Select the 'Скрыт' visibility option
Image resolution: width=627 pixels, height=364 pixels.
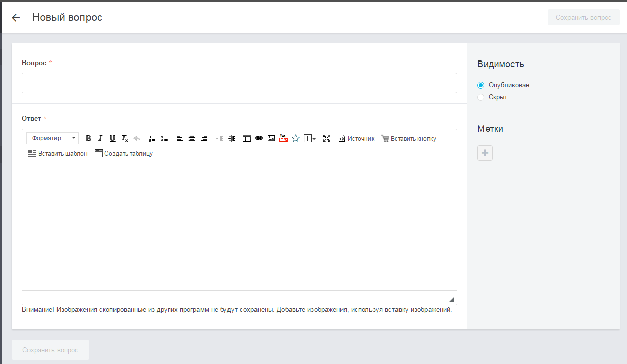pos(481,97)
